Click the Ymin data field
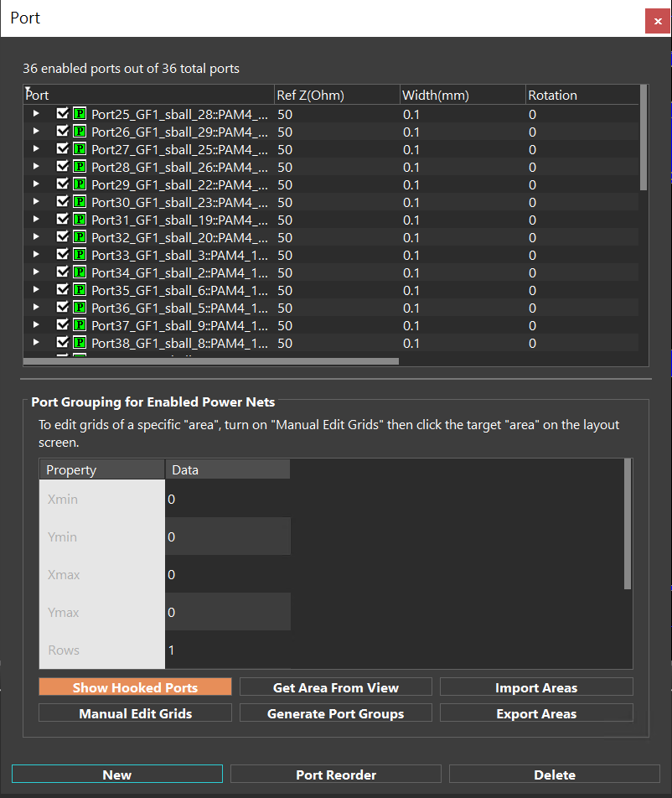 [x=228, y=536]
